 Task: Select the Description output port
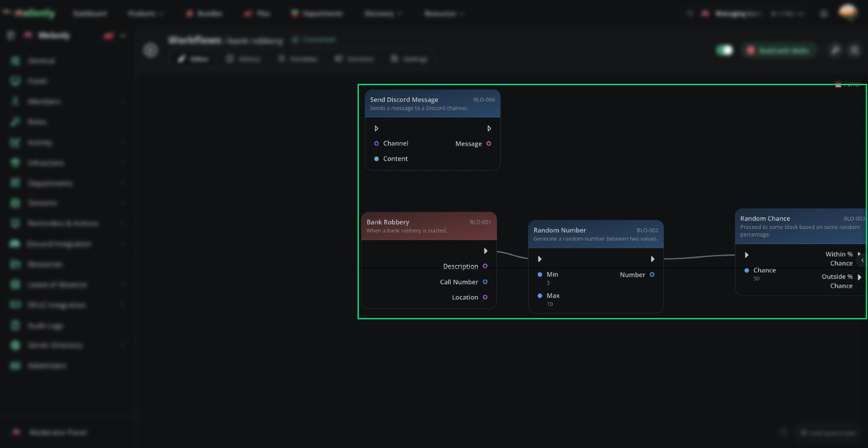485,266
